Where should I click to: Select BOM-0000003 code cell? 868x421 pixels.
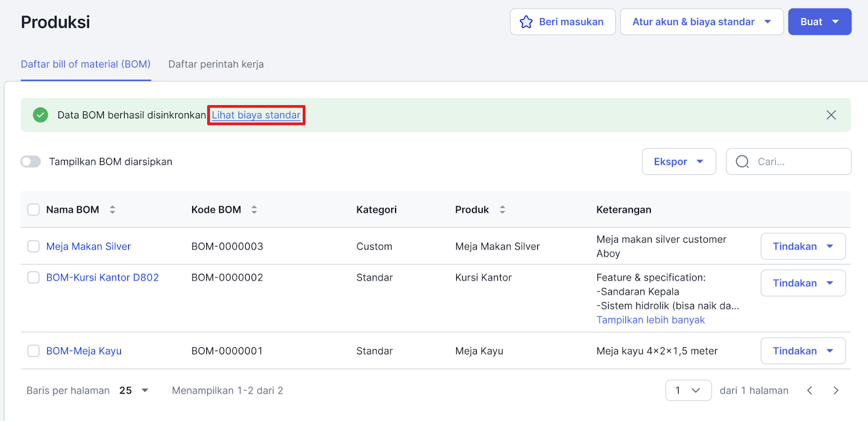click(x=227, y=246)
